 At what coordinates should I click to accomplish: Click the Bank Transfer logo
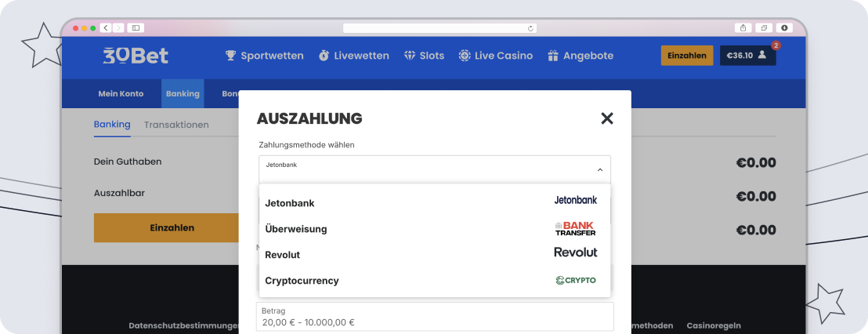[576, 229]
